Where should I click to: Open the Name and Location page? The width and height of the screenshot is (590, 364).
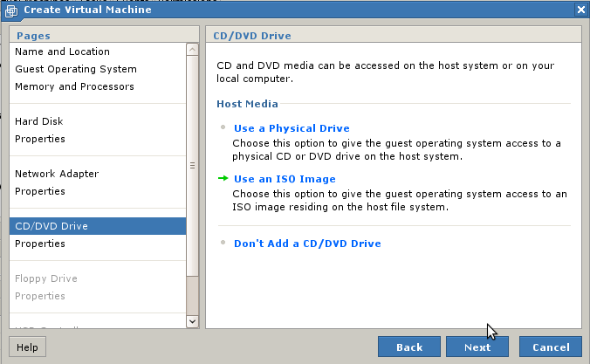pyautogui.click(x=62, y=52)
